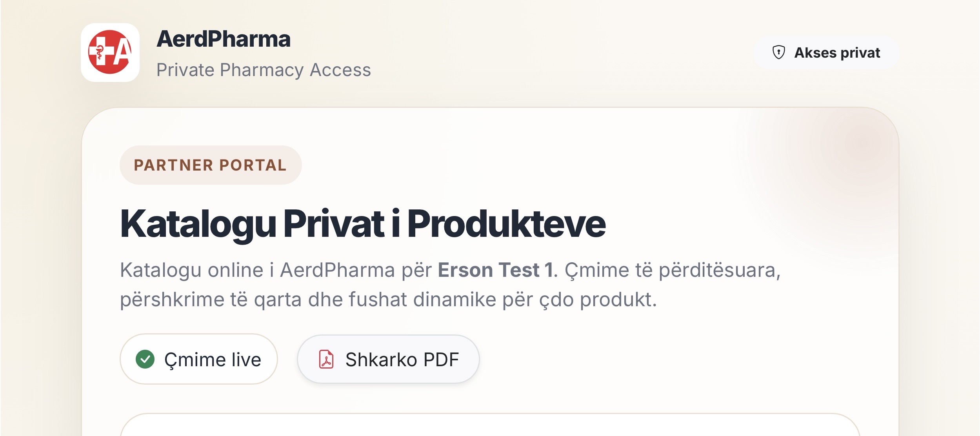Select the PARTNER PORTAL badge
The height and width of the screenshot is (436, 980).
(x=210, y=165)
